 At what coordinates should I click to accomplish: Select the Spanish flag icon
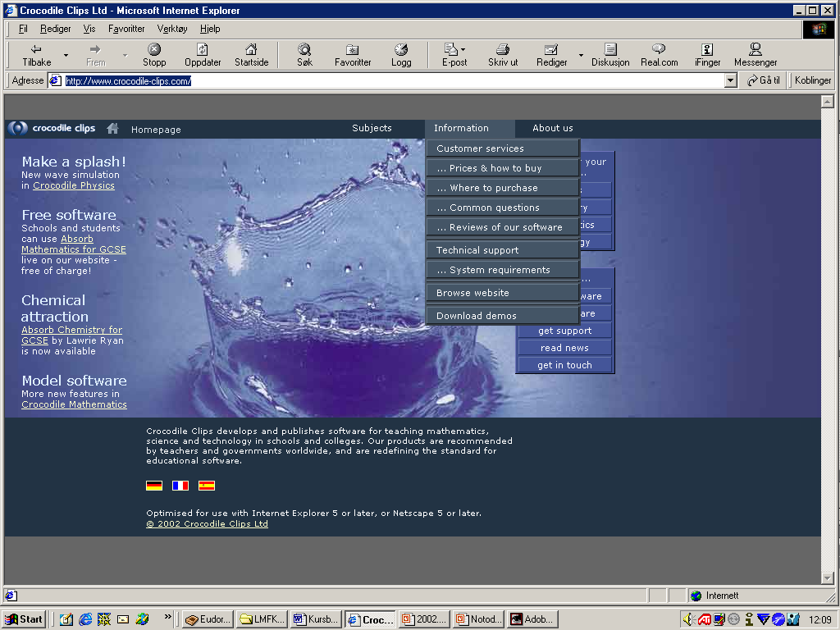(x=207, y=486)
